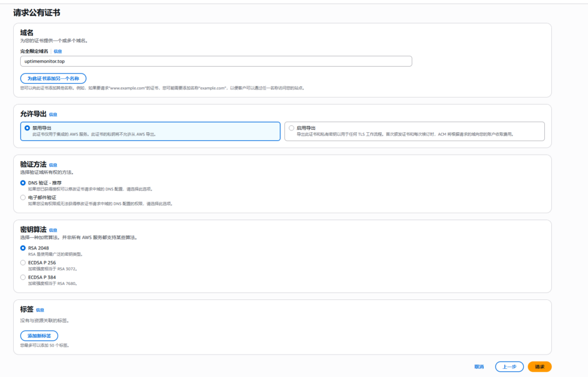Open 信息 link next to 密钥算法
The width and height of the screenshot is (588, 377).
53,230
